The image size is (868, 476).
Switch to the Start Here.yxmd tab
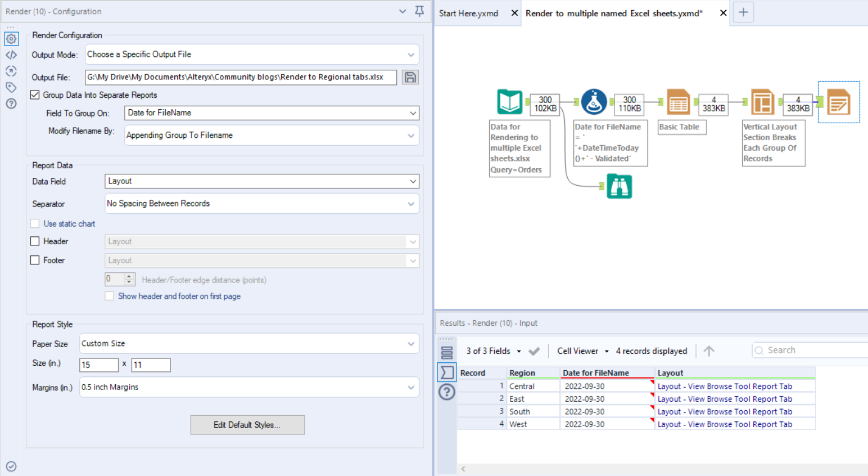point(468,13)
